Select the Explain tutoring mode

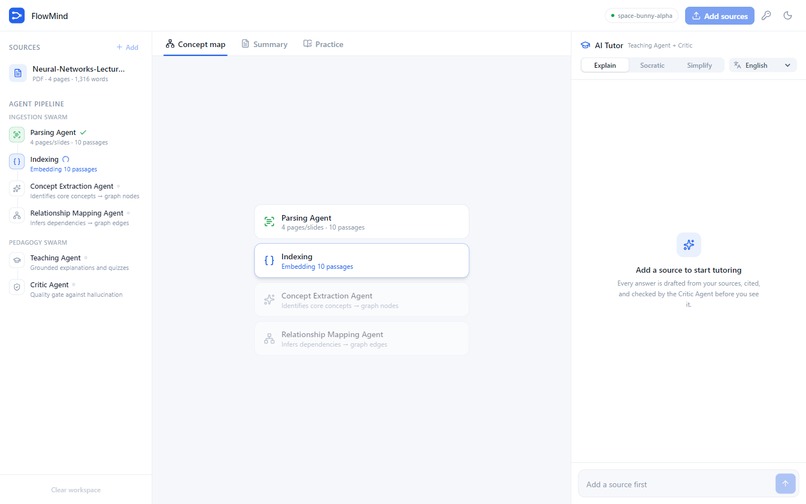(x=605, y=65)
